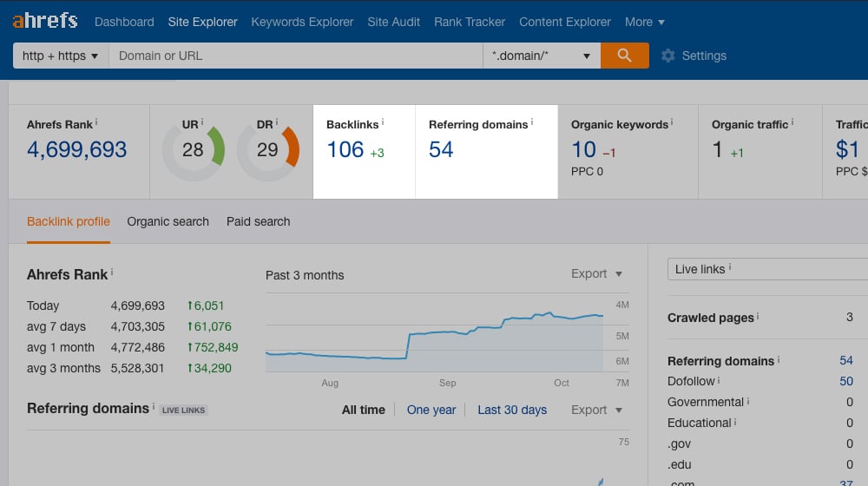Open Keywords Explorer in top navigation
Screen dimensions: 868x486
coord(302,23)
